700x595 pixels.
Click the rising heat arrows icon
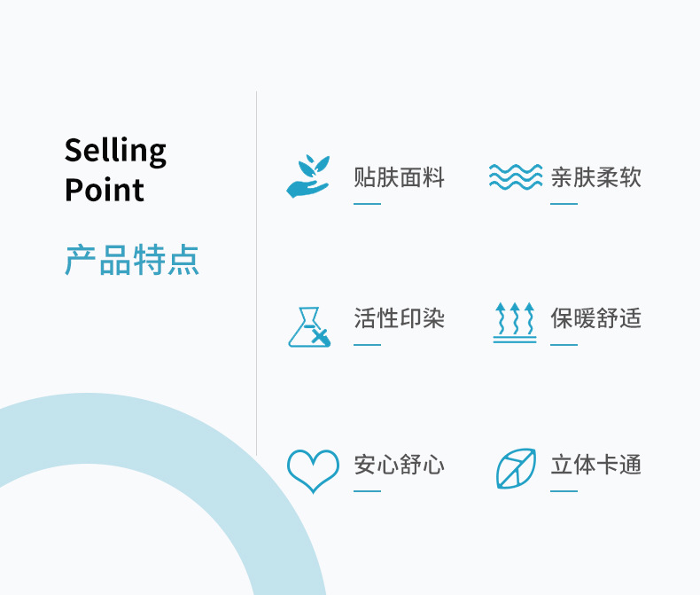click(x=515, y=322)
